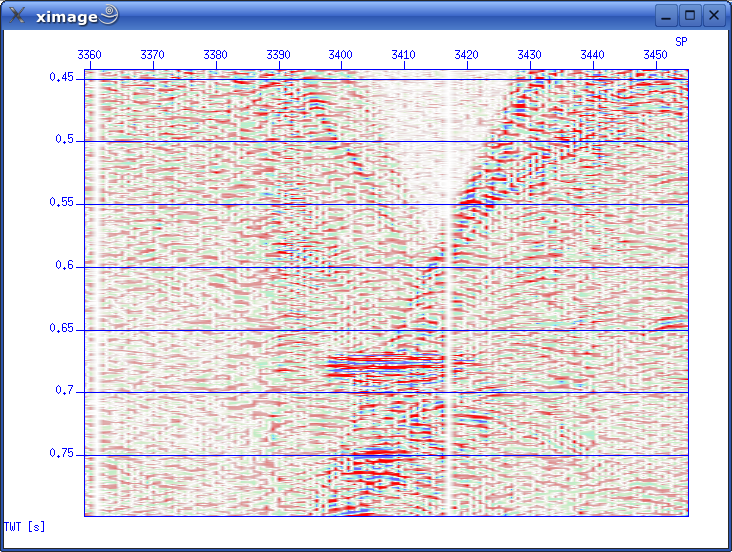Click the 0.55 time axis label
This screenshot has height=552, width=732.
coord(63,202)
